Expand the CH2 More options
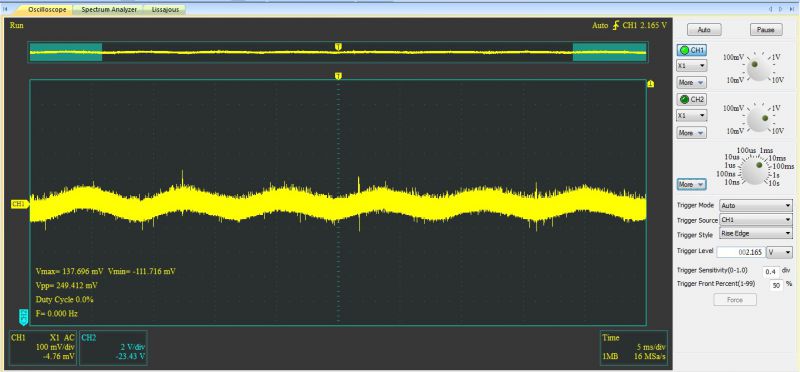Viewport: 800px width, 372px height. (691, 133)
